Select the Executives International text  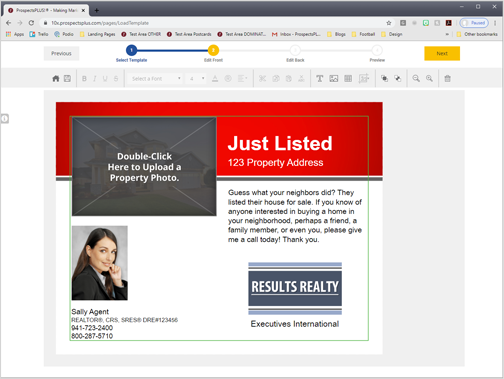(295, 324)
